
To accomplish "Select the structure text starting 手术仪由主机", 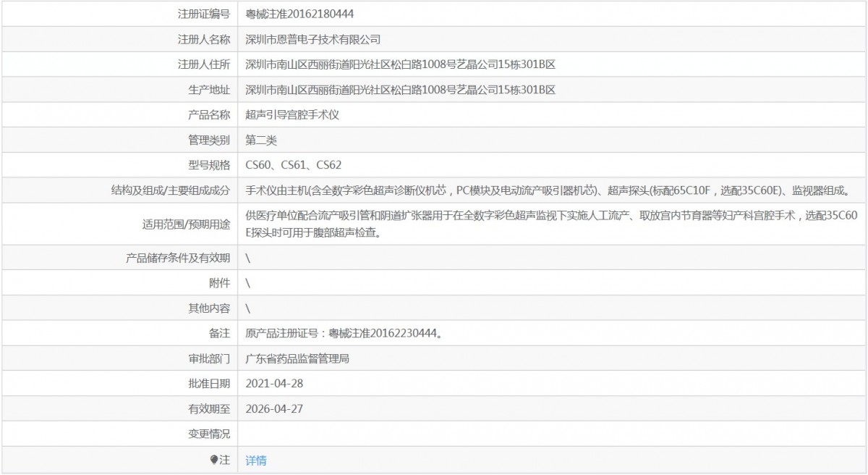I will click(x=547, y=191).
